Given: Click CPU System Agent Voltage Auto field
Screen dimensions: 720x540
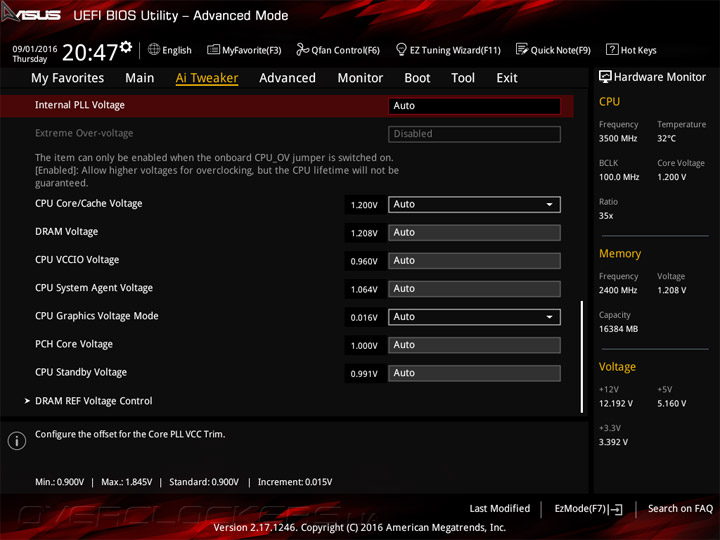Looking at the screenshot, I should 474,288.
